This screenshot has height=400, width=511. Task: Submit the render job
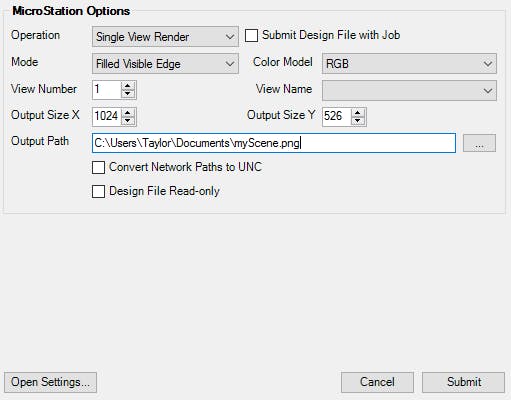(x=464, y=382)
